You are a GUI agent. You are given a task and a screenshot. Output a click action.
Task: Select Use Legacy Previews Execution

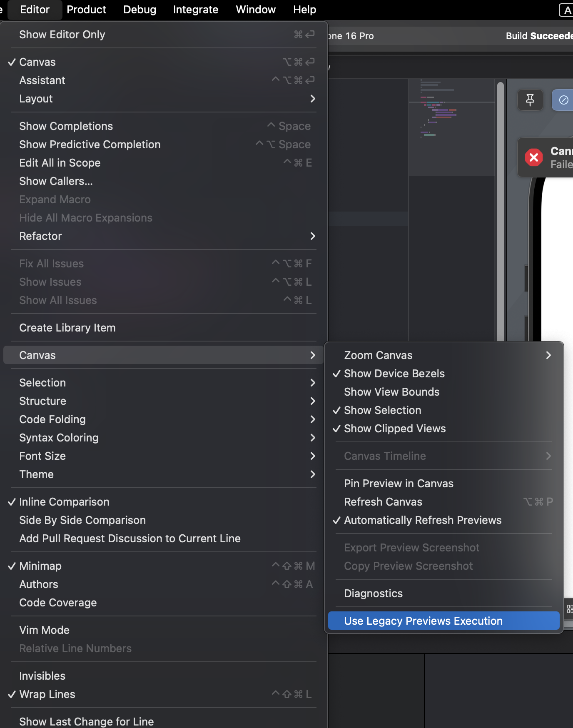tap(444, 621)
